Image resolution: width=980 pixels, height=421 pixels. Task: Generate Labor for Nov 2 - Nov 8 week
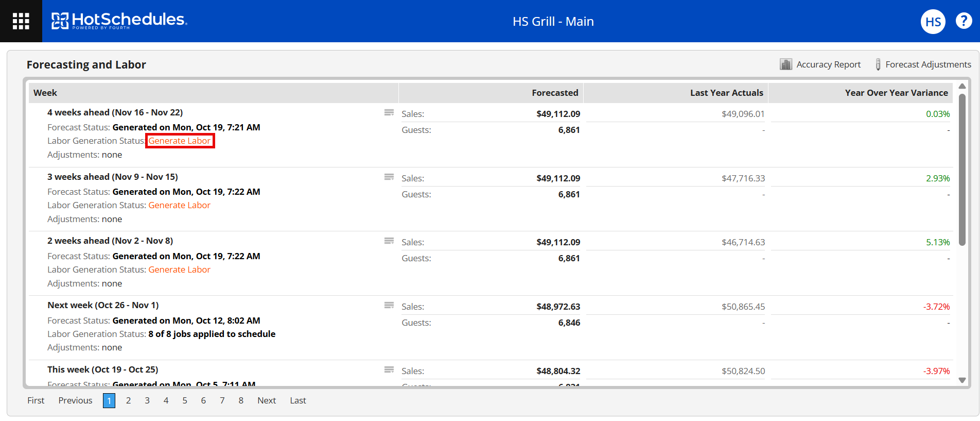point(180,270)
